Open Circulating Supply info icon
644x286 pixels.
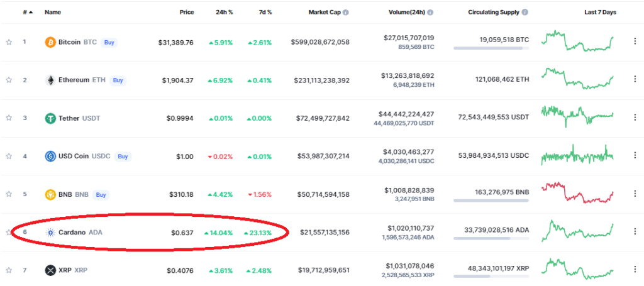[526, 13]
